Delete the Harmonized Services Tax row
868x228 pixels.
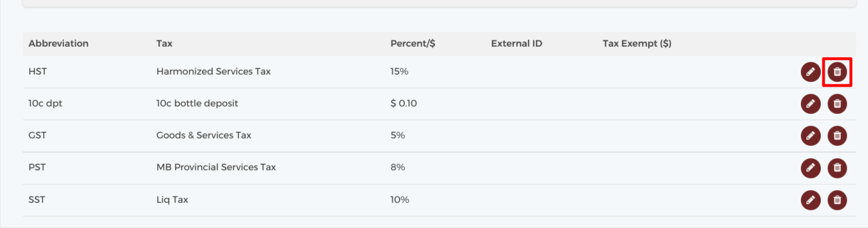point(837,72)
